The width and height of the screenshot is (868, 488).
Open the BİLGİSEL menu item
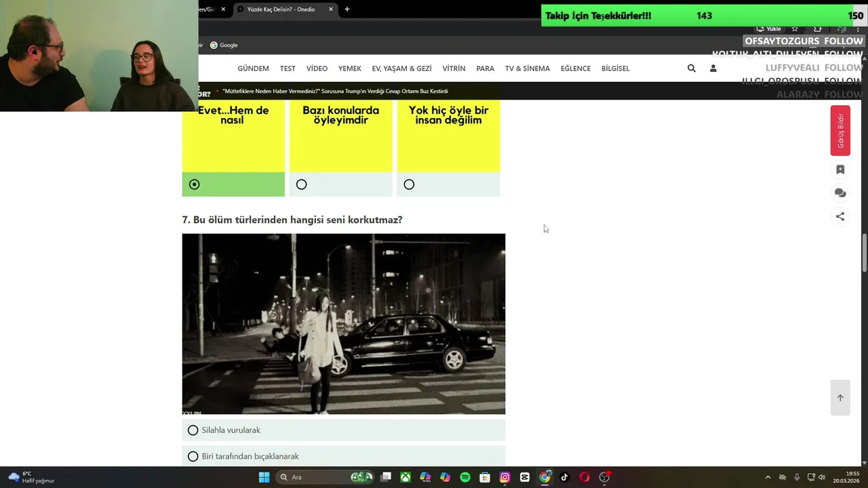point(615,68)
